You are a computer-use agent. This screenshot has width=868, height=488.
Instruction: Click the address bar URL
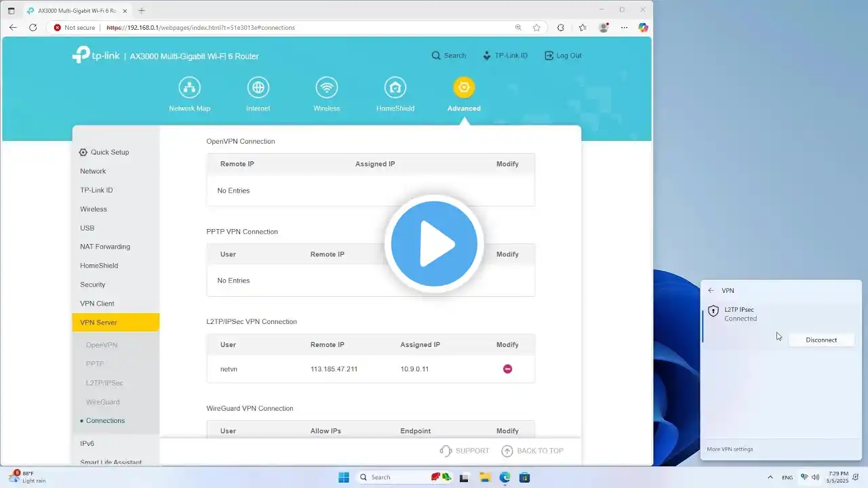click(x=201, y=28)
